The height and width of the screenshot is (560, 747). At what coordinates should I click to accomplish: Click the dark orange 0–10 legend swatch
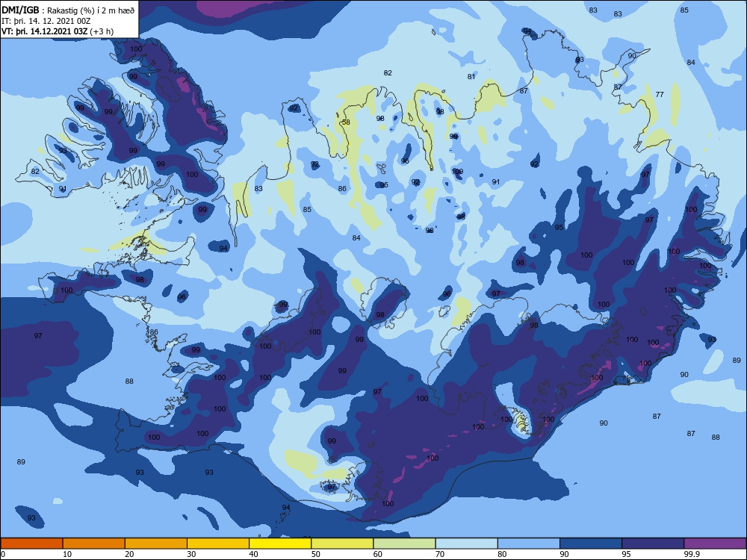point(31,544)
